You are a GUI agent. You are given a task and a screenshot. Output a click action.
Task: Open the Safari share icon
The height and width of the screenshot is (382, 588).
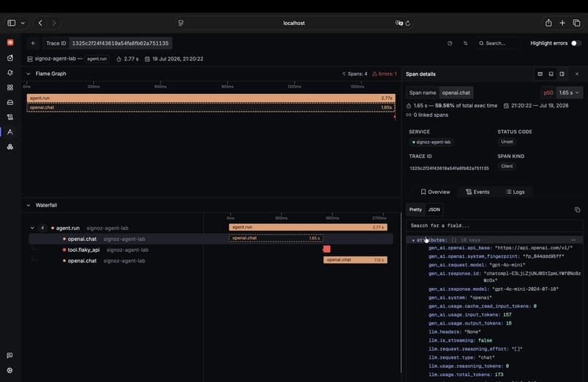(548, 23)
